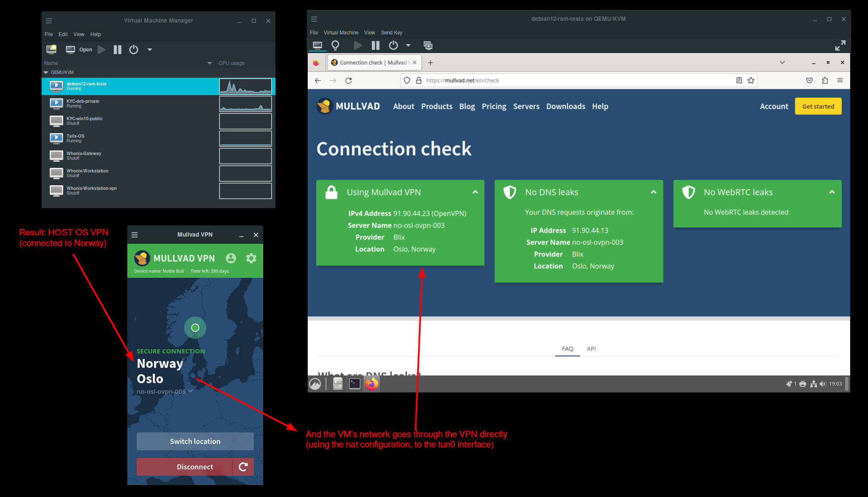Viewport: 868px width, 497px height.
Task: Click the Account link on Mullvad site
Action: coord(774,107)
